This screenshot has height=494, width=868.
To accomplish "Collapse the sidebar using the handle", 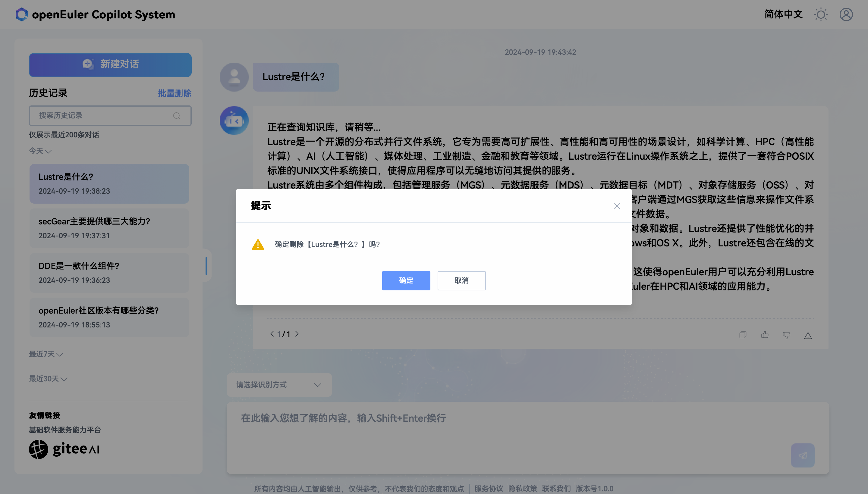I will point(206,266).
